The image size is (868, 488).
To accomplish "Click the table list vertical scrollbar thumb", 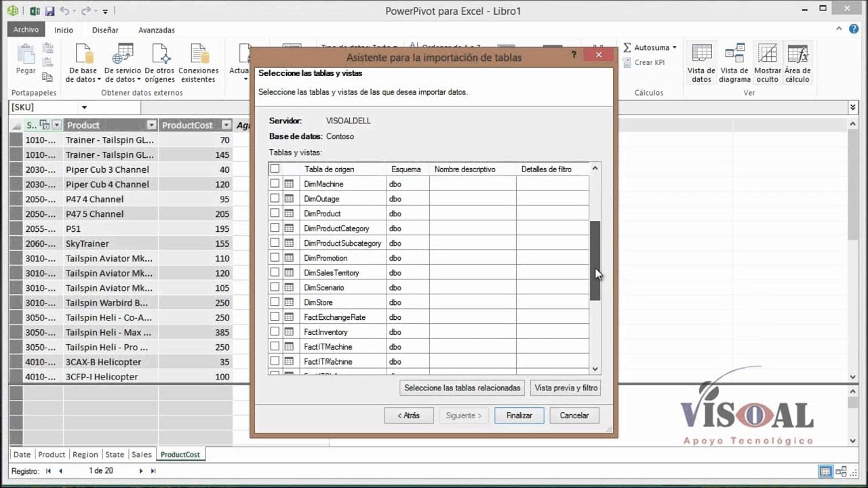I will coord(595,261).
